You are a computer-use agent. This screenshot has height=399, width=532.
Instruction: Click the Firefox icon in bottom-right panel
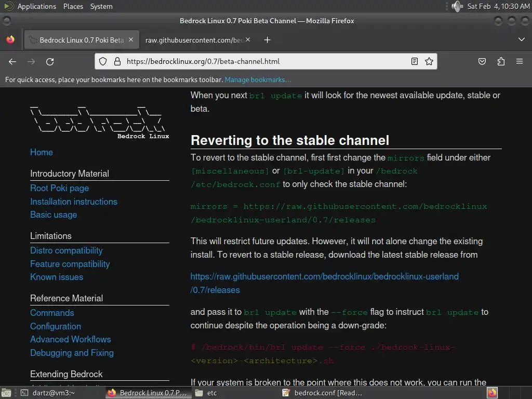tap(492, 393)
